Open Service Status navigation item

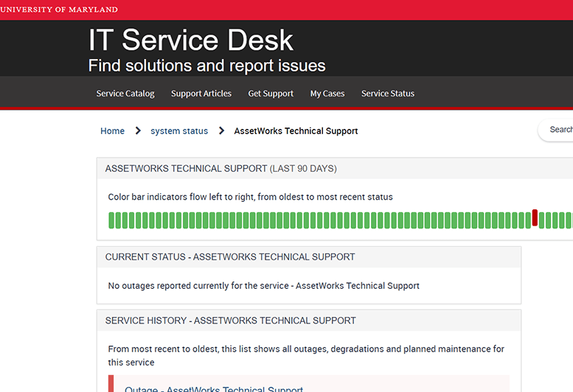[388, 94]
